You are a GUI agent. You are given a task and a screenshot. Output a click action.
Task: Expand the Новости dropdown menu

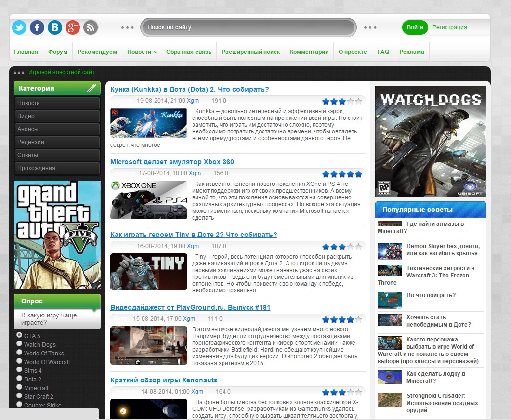[x=142, y=52]
